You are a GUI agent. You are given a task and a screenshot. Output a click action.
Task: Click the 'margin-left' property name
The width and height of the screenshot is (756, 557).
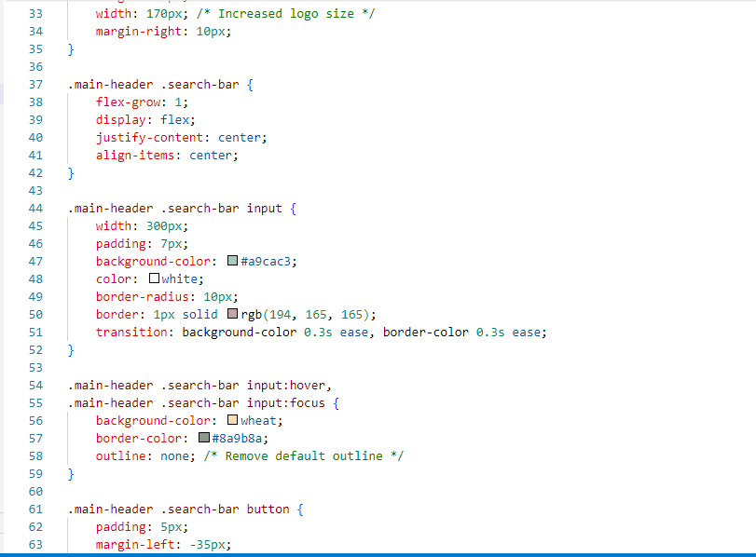pos(135,545)
